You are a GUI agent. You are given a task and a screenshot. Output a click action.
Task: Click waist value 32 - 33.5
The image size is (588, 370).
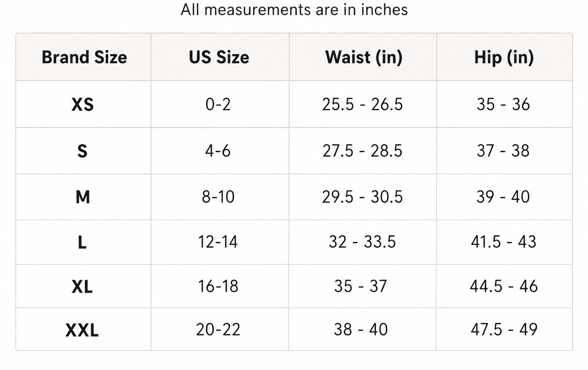(362, 242)
